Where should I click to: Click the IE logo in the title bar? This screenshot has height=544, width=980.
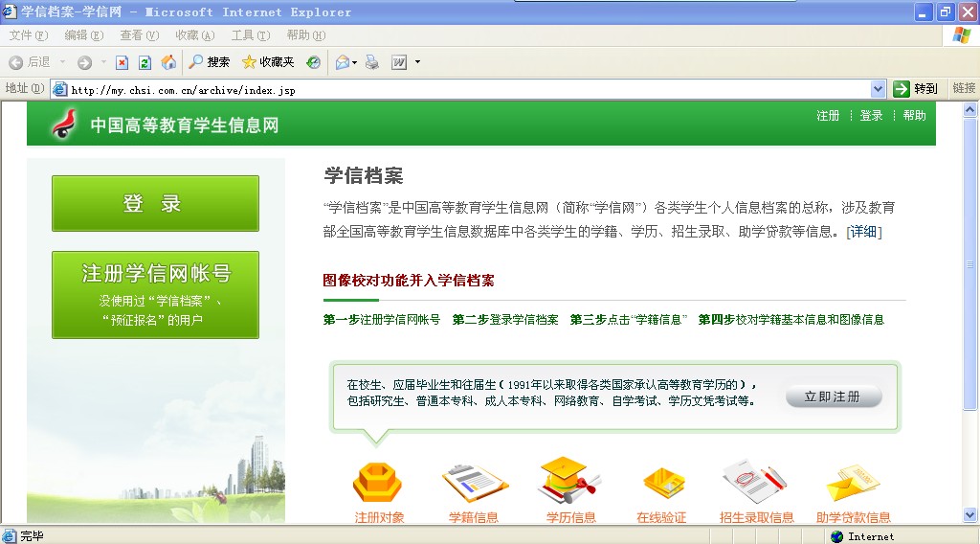[x=10, y=11]
